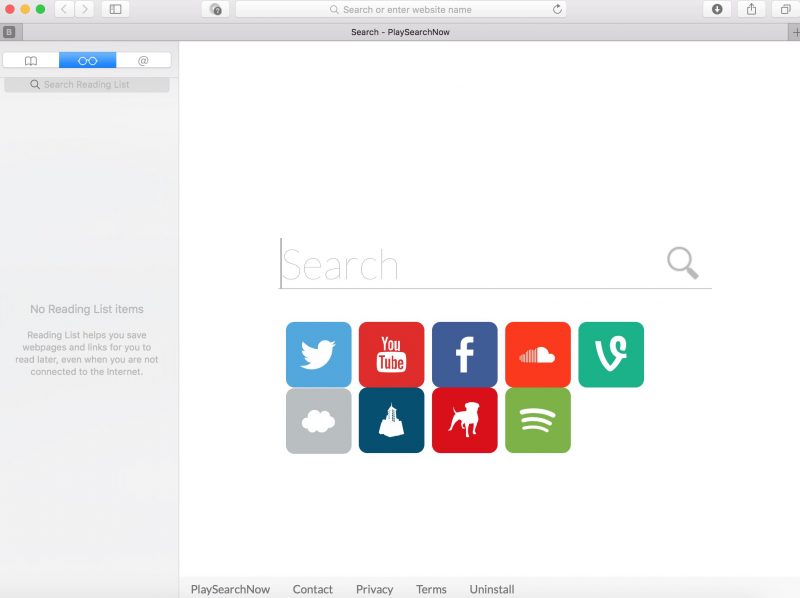Click the Safari address bar field
The image size is (800, 598).
tap(401, 9)
